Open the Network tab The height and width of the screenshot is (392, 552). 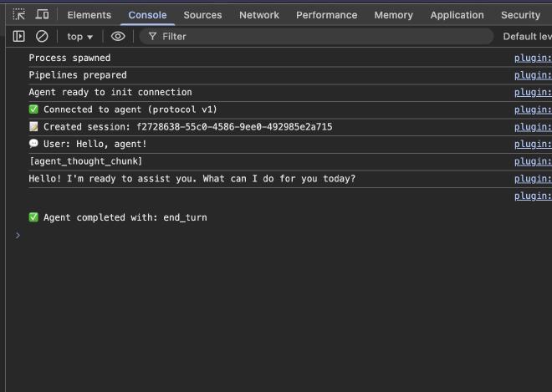point(259,15)
